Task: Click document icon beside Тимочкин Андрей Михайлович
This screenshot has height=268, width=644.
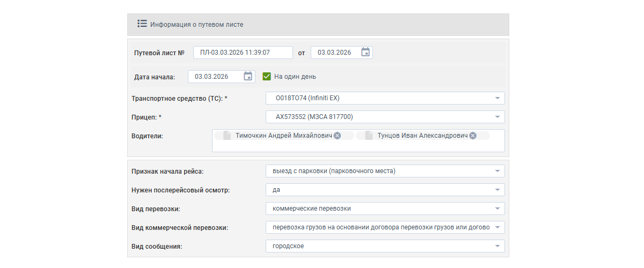Action: pos(226,136)
